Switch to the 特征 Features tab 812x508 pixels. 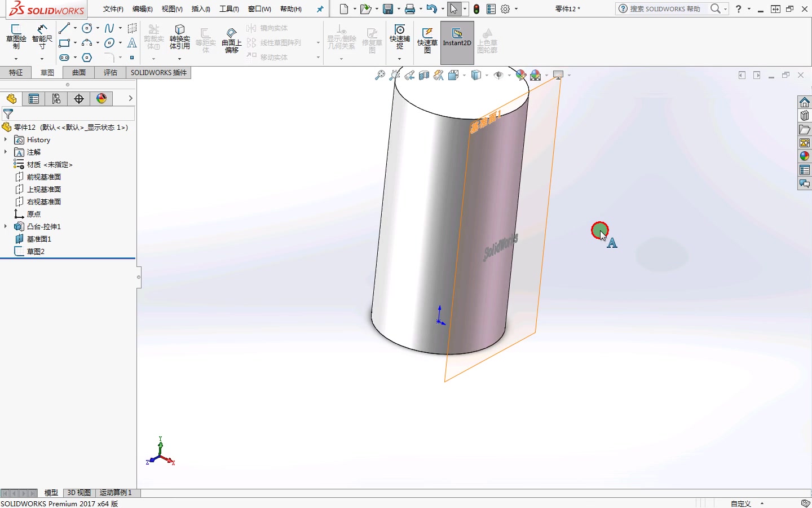pyautogui.click(x=16, y=73)
